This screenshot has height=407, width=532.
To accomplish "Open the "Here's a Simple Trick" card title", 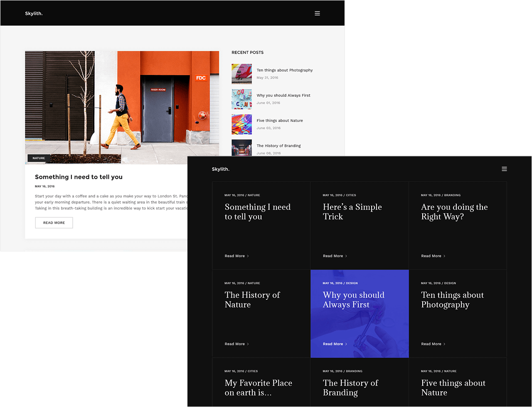I will 352,212.
